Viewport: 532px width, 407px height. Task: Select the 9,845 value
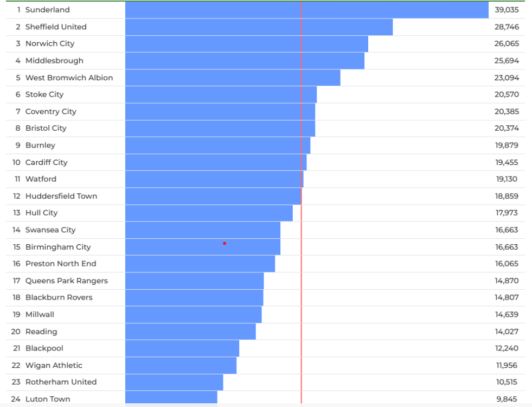tap(507, 399)
